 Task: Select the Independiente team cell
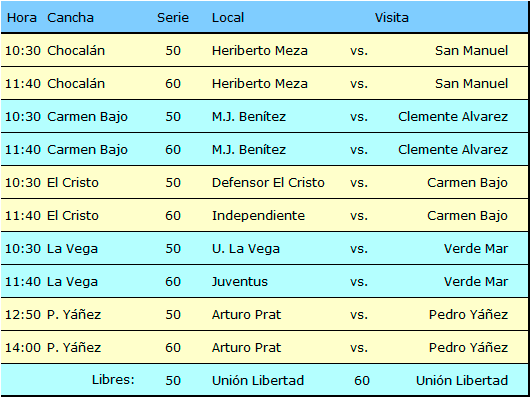click(258, 216)
